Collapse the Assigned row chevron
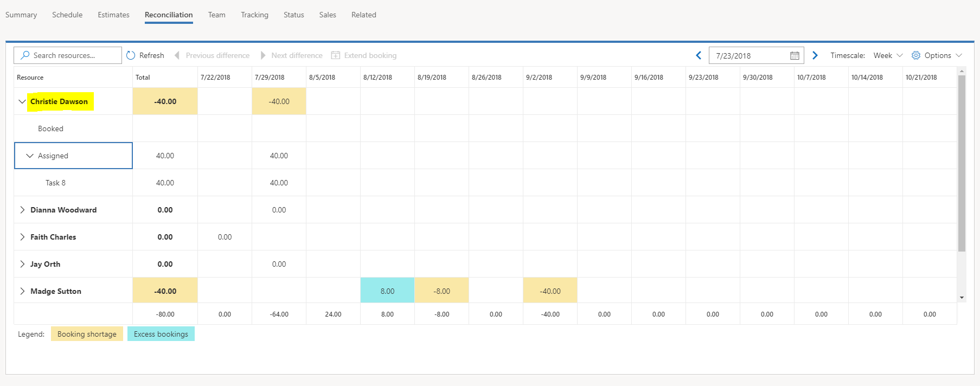Viewport: 980px width, 386px height. click(x=30, y=156)
